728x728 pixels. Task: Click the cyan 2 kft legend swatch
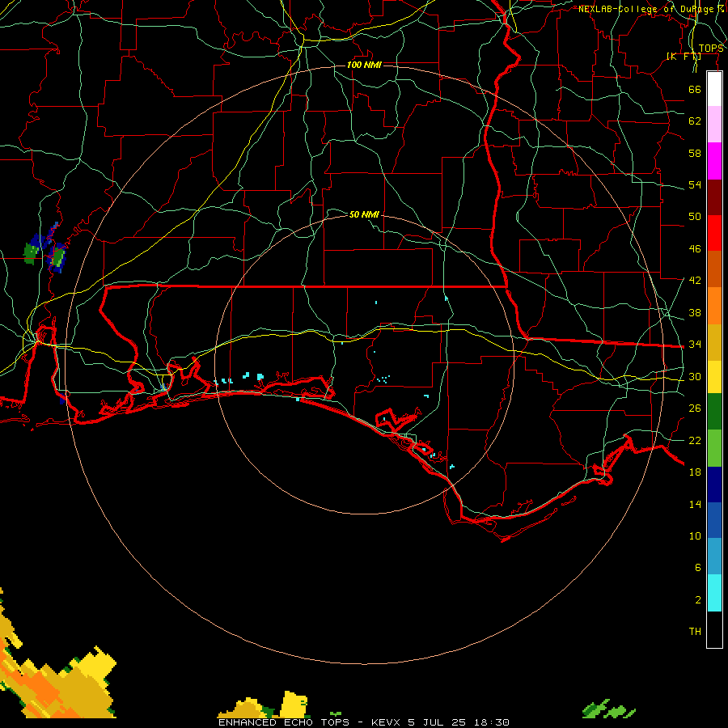click(x=714, y=593)
